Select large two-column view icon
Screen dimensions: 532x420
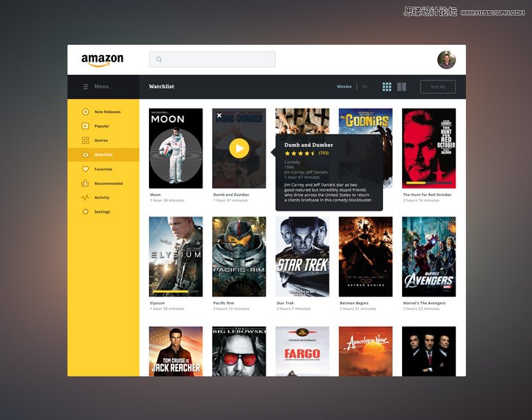(401, 87)
